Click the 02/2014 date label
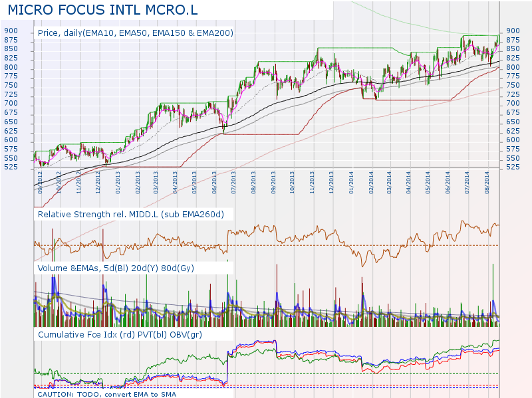This screenshot has height=398, width=532. (371, 183)
